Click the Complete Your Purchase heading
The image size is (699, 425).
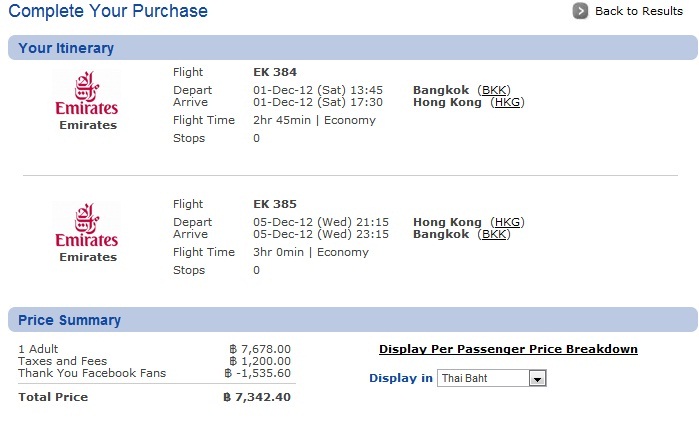(108, 11)
